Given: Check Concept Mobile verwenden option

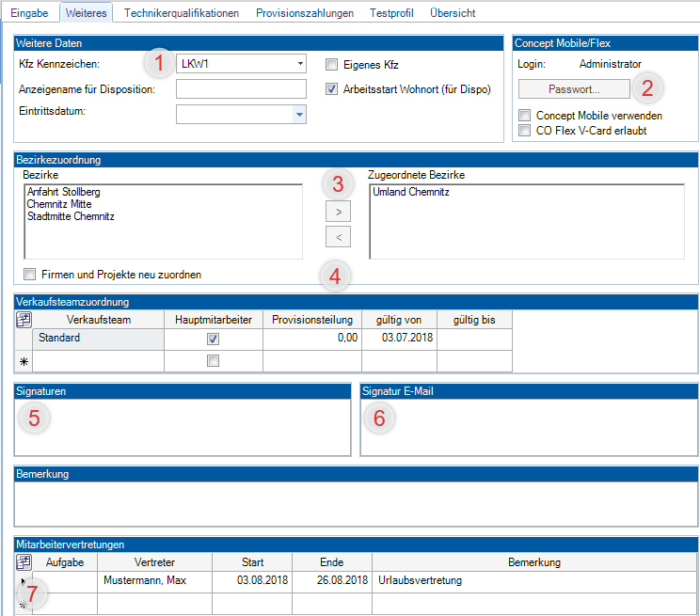Looking at the screenshot, I should [x=525, y=116].
